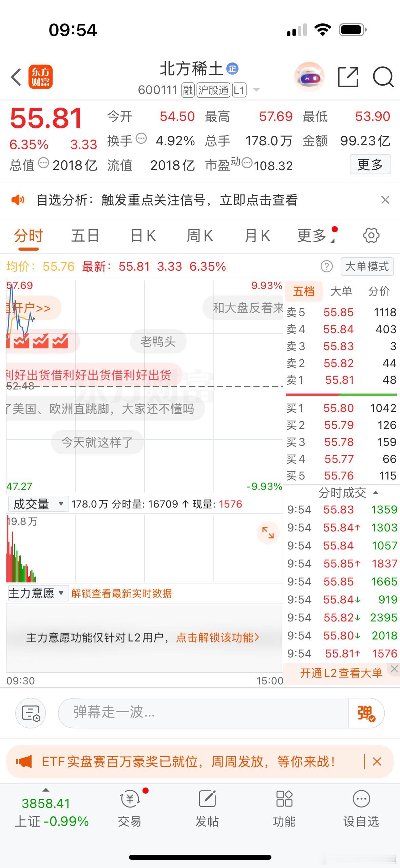Tap the 更多 button for more stats
This screenshot has height=868, width=400.
coord(370,164)
